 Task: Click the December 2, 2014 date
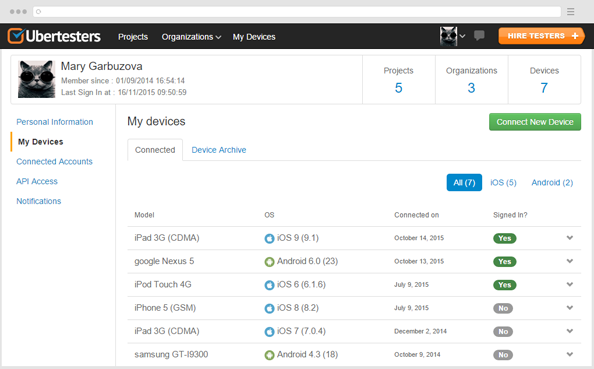(x=420, y=331)
